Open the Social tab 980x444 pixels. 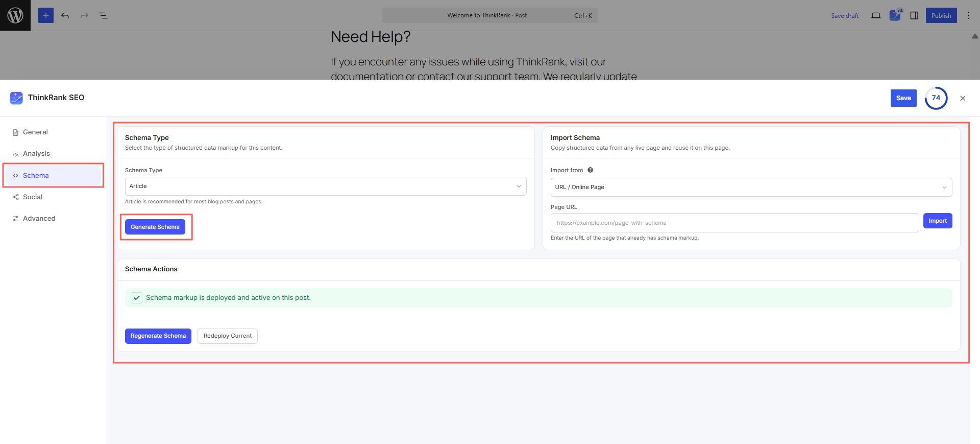pos(53,197)
